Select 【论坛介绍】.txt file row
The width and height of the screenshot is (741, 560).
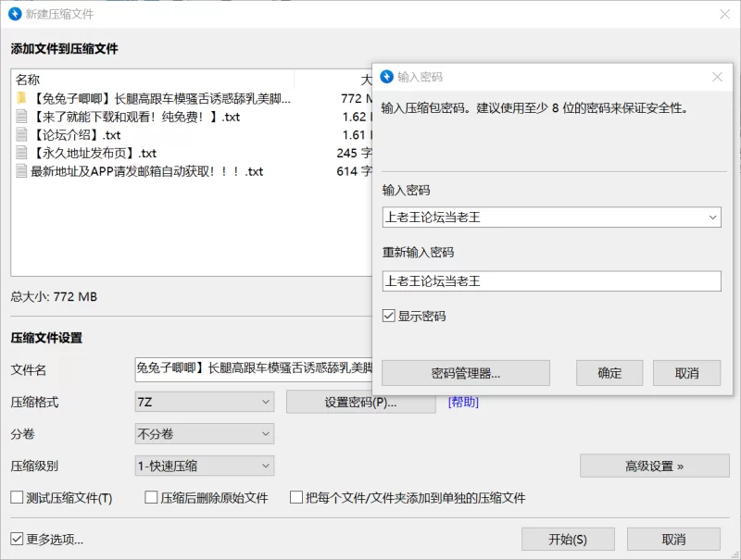pyautogui.click(x=78, y=135)
